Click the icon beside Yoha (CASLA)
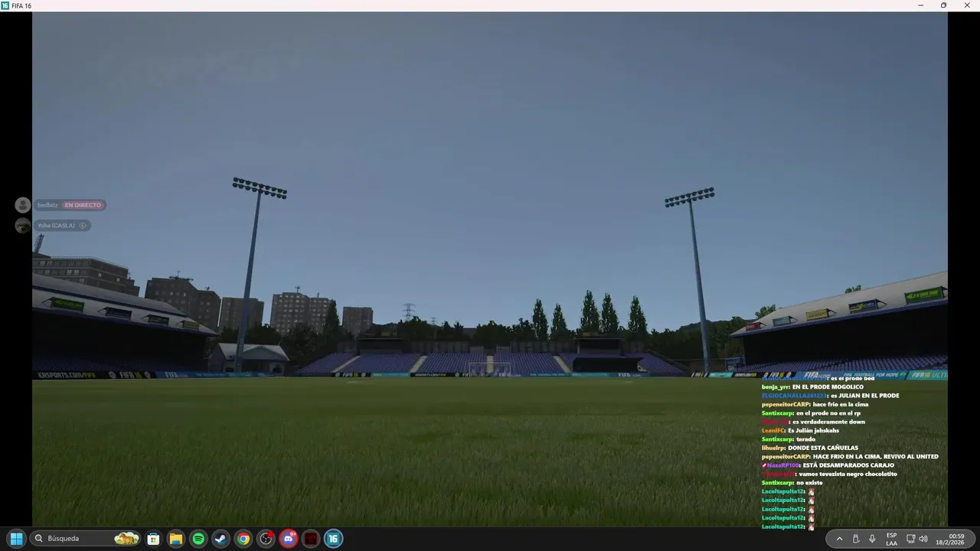Image resolution: width=980 pixels, height=551 pixels. [83, 226]
